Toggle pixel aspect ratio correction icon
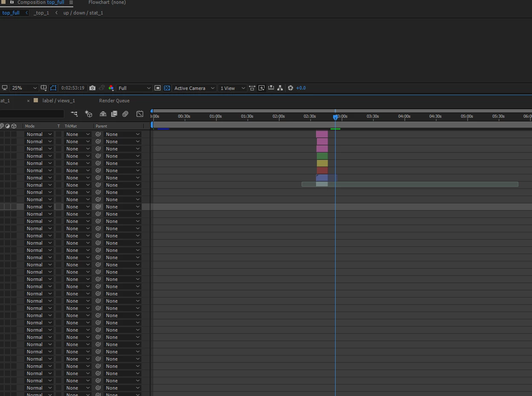The image size is (532, 396). point(252,88)
